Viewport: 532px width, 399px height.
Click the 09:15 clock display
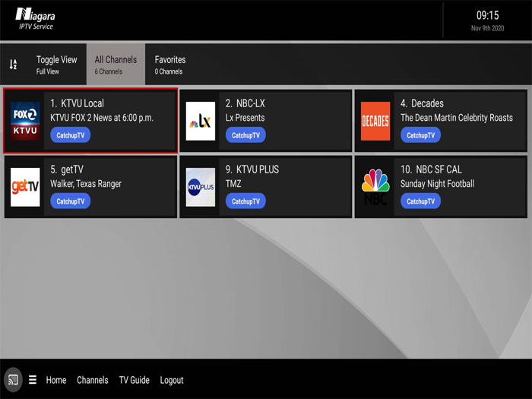[488, 15]
